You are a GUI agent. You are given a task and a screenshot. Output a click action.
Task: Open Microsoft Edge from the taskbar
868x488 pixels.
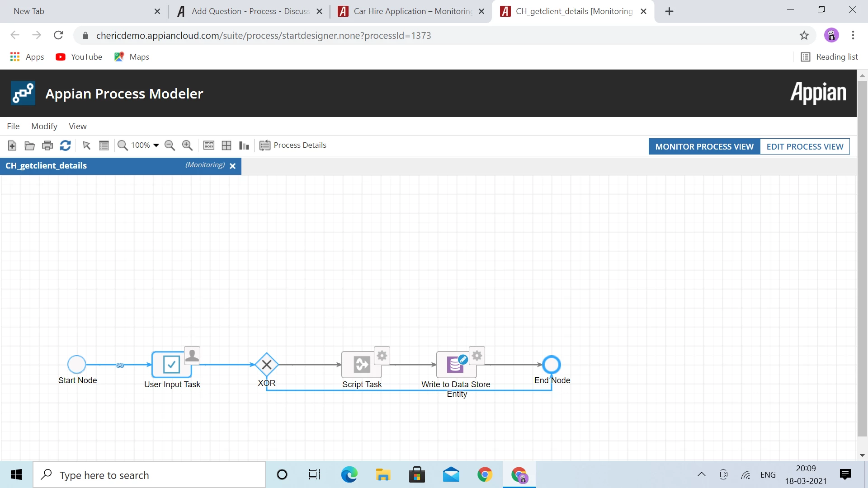pyautogui.click(x=349, y=475)
